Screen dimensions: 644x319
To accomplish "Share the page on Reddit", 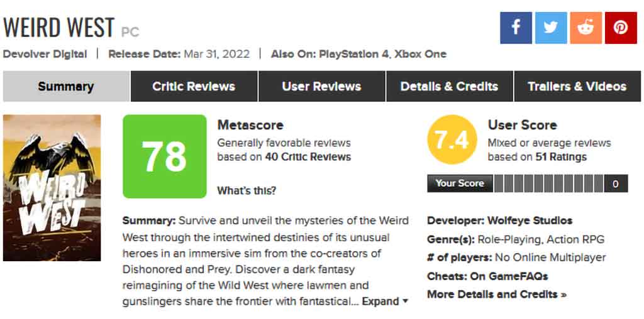I will coord(586,28).
